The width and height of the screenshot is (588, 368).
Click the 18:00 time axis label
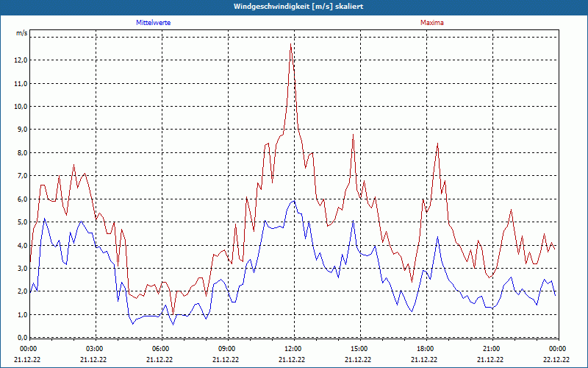426,349
